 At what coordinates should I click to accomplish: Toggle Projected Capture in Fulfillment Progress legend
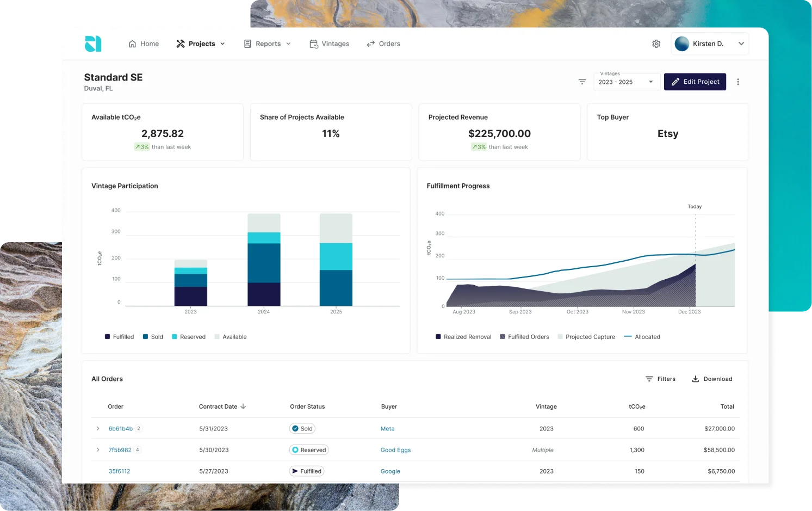coord(586,336)
